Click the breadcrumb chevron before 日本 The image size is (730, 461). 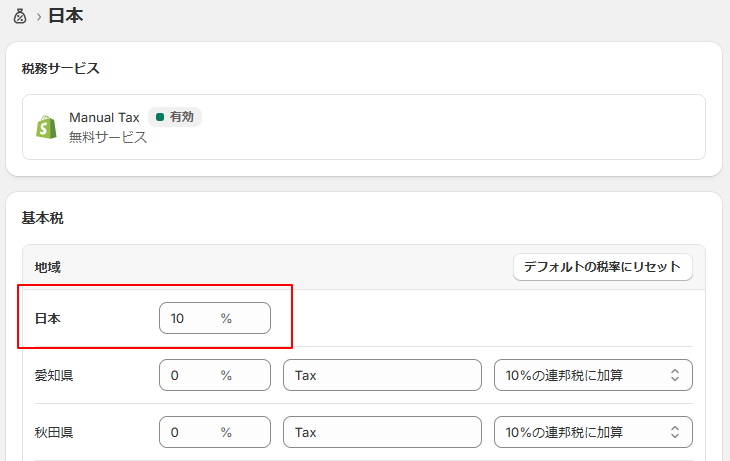point(38,17)
